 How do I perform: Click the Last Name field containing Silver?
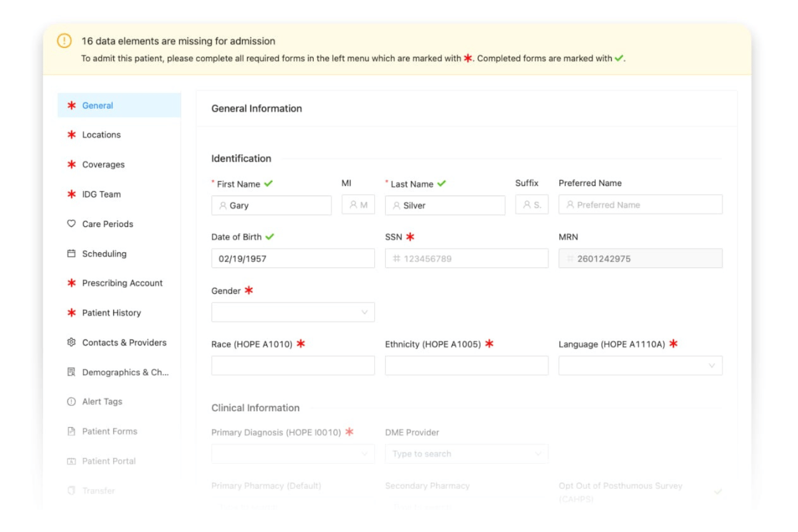[x=445, y=205]
